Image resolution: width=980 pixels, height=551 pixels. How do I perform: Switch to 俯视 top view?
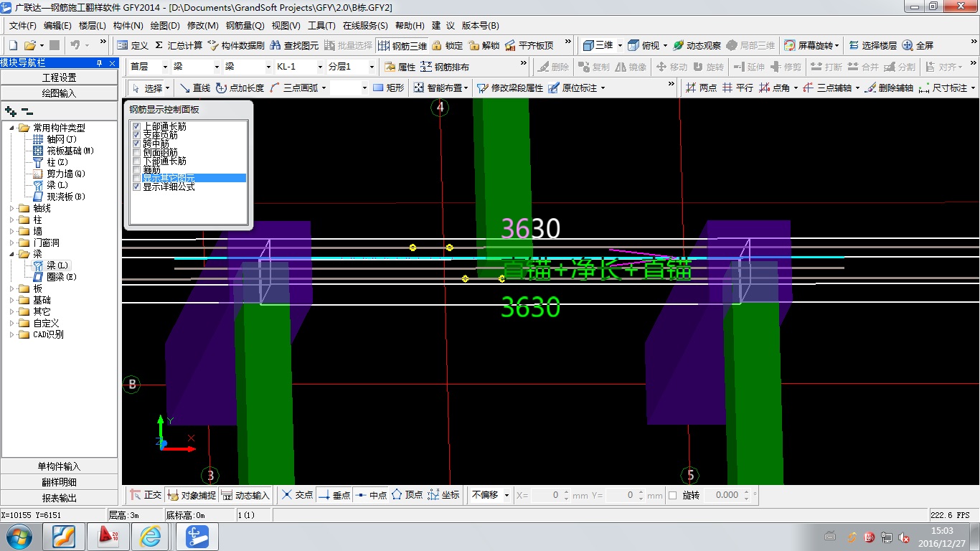pos(644,45)
